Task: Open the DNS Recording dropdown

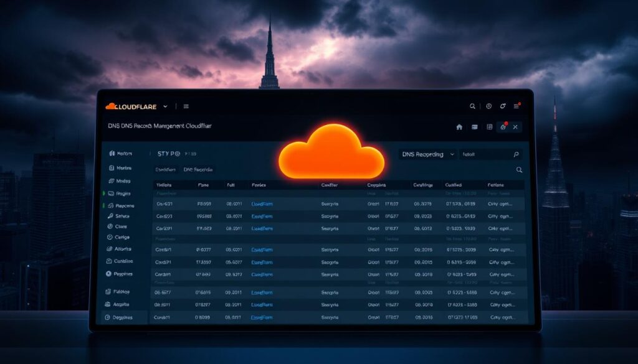Action: coord(427,154)
